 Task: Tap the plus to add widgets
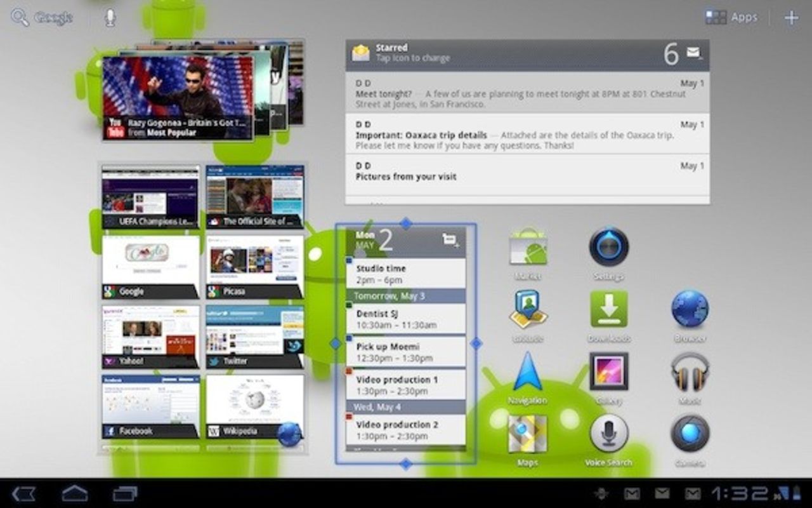(792, 17)
